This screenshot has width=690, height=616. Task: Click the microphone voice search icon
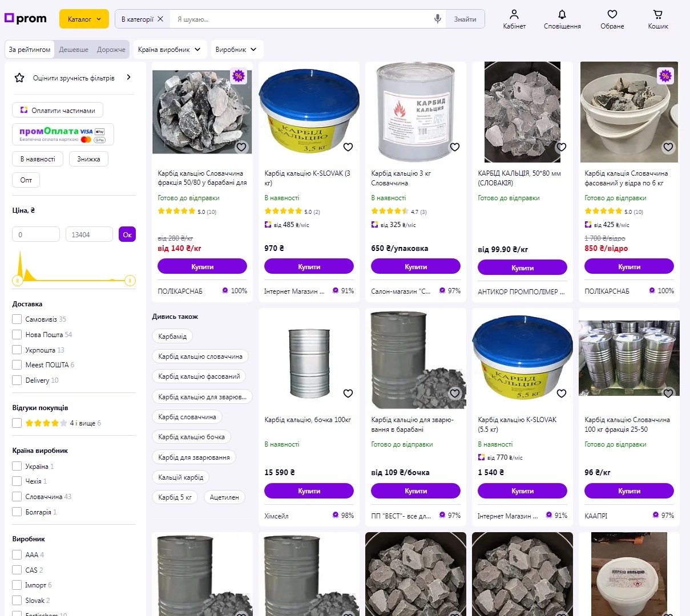[437, 19]
